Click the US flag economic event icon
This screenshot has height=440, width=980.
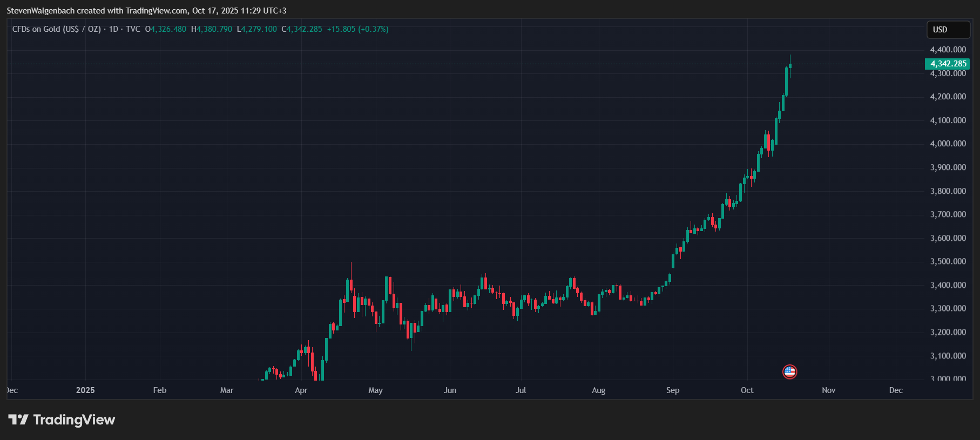(789, 371)
